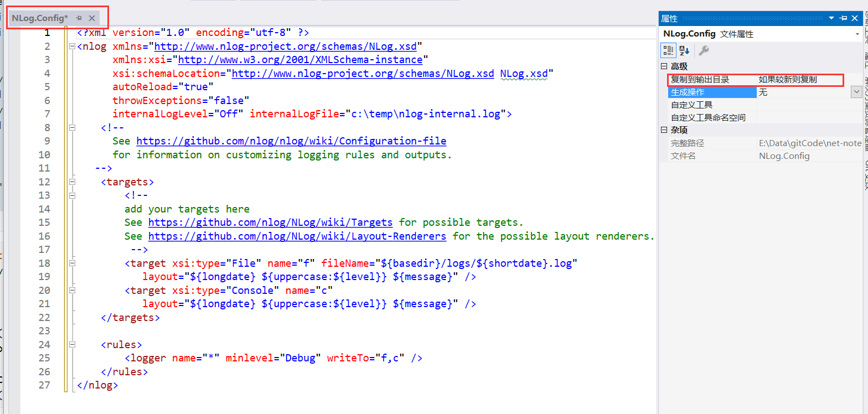This screenshot has height=414, width=868.
Task: Open the 生成操作 value dropdown arrow
Action: point(856,92)
